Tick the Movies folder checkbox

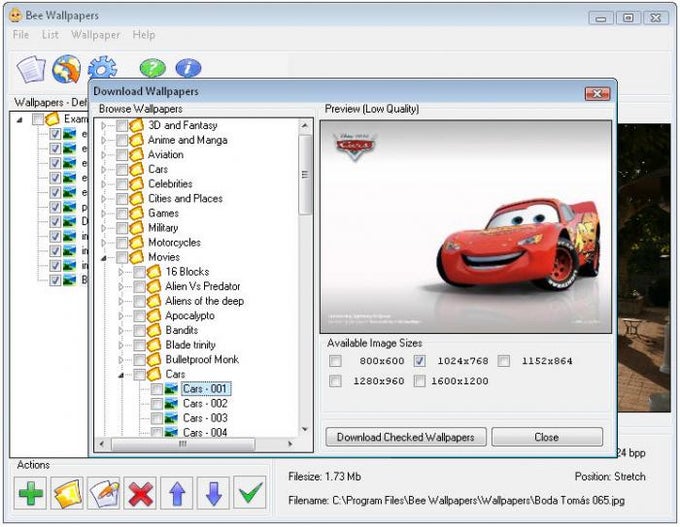tap(122, 258)
